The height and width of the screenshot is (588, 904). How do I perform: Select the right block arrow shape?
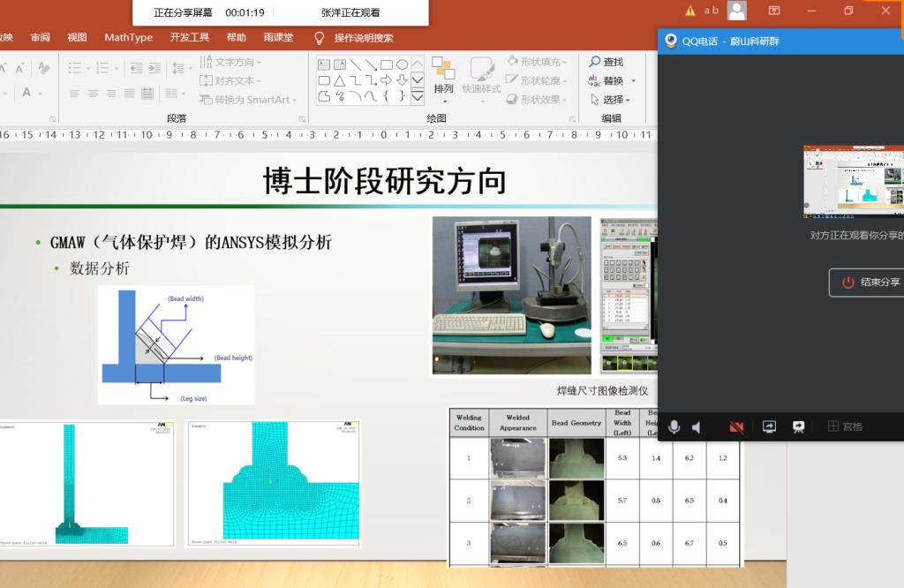click(387, 80)
